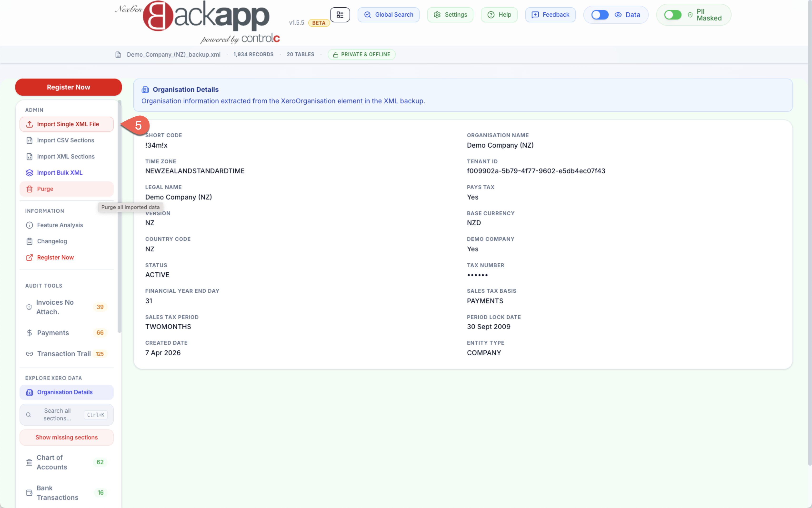Click the upload icon on Import Single XML File
The height and width of the screenshot is (508, 812).
pyautogui.click(x=30, y=124)
